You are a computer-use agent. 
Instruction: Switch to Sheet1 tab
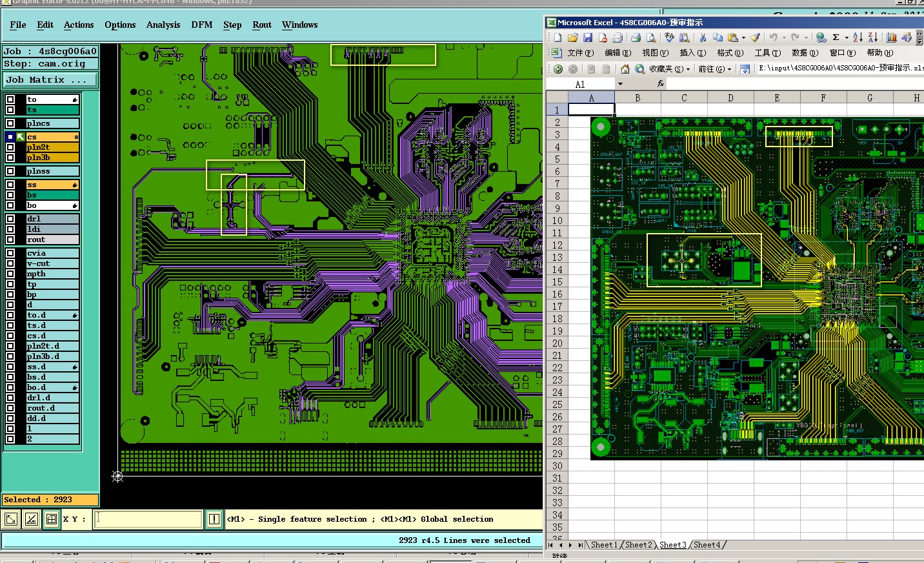[604, 545]
